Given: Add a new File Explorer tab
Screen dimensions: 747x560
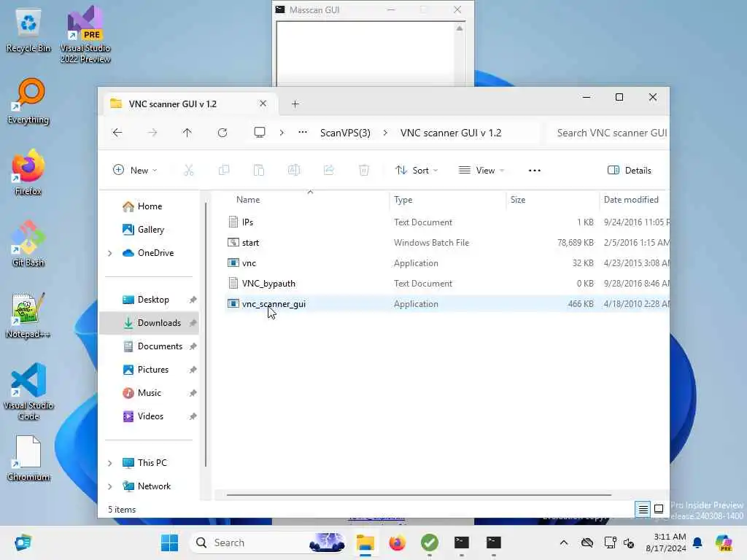Looking at the screenshot, I should click(x=295, y=104).
